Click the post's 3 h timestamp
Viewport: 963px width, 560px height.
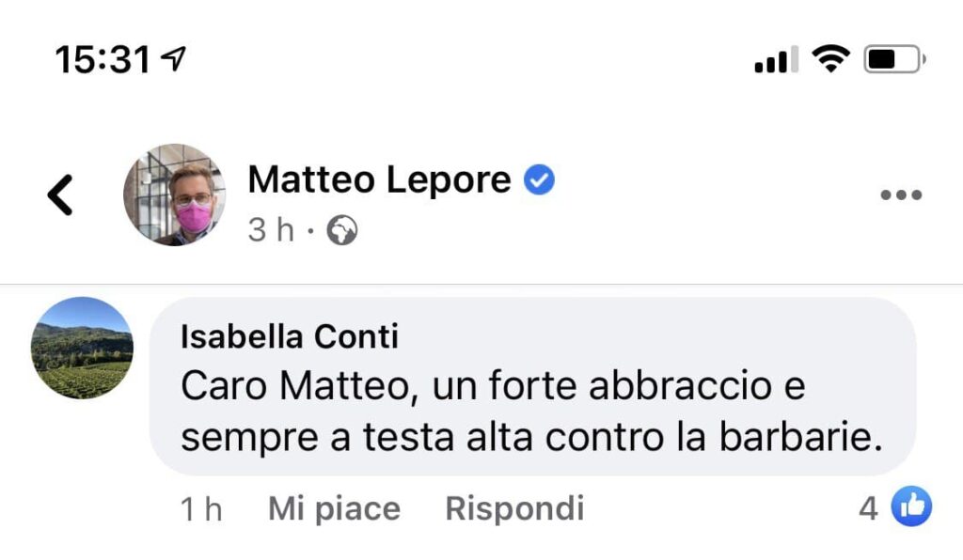[271, 230]
